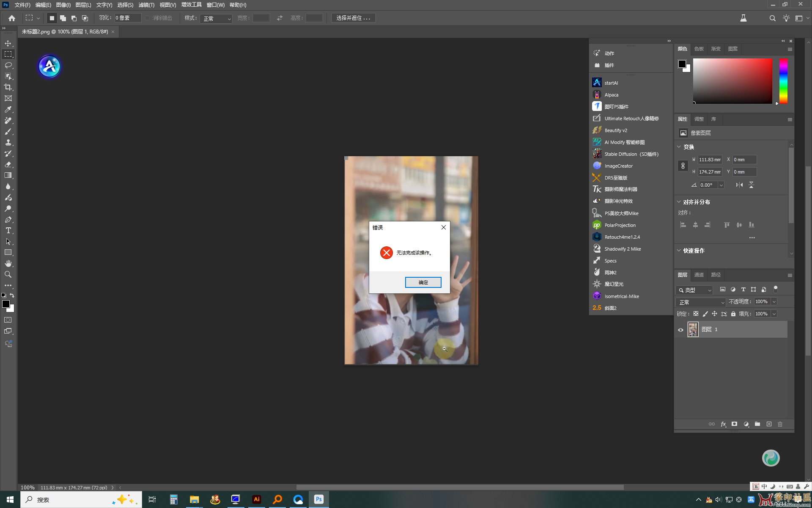Switch to the 调整 tab
The width and height of the screenshot is (812, 508).
tap(699, 119)
